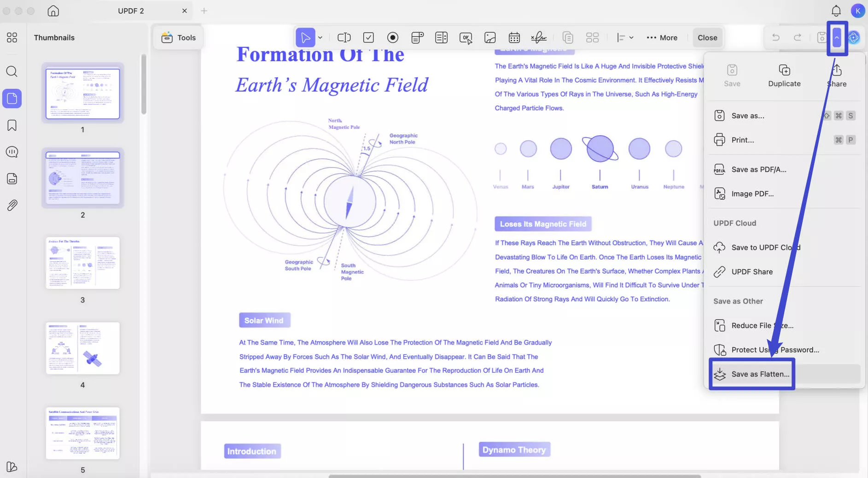
Task: Select page 4 thumbnail
Action: (x=83, y=348)
